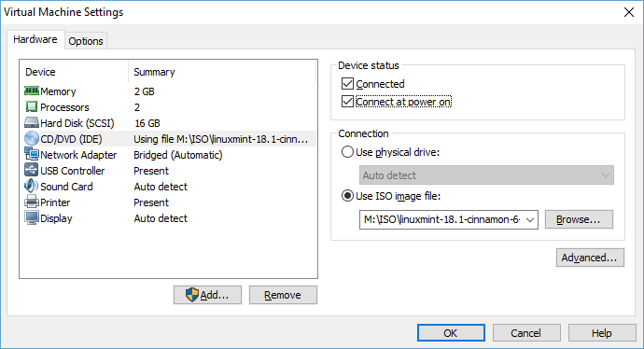
Task: Click in the ISO file path field
Action: 441,219
